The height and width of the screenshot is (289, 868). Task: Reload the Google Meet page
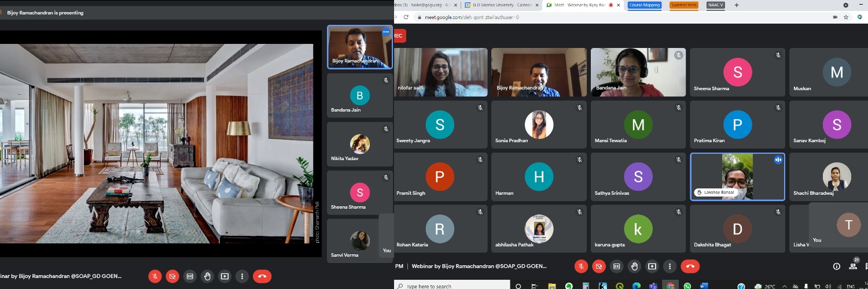click(406, 17)
